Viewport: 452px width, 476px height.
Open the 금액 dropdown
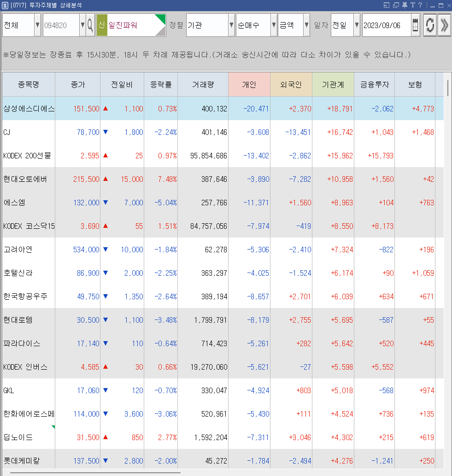(x=306, y=25)
